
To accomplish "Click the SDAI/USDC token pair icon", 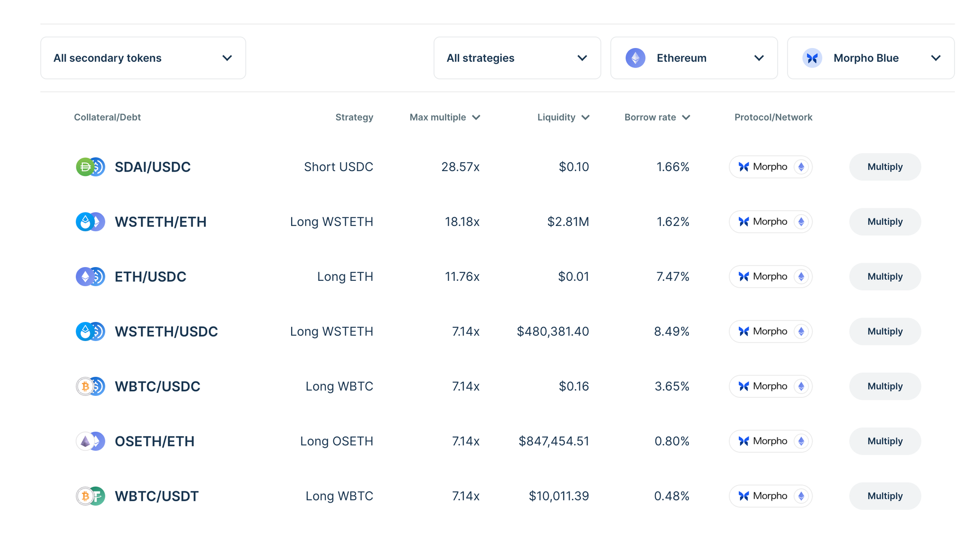I will [90, 167].
